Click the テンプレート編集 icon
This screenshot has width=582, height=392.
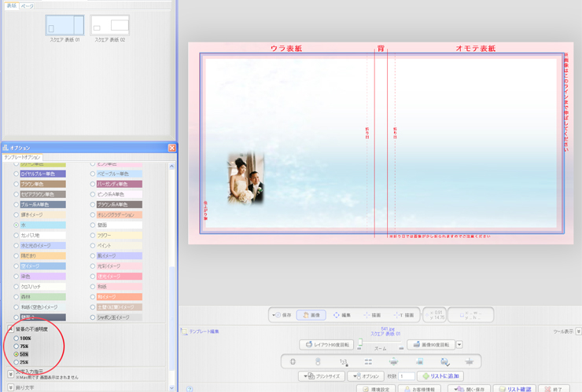[185, 332]
